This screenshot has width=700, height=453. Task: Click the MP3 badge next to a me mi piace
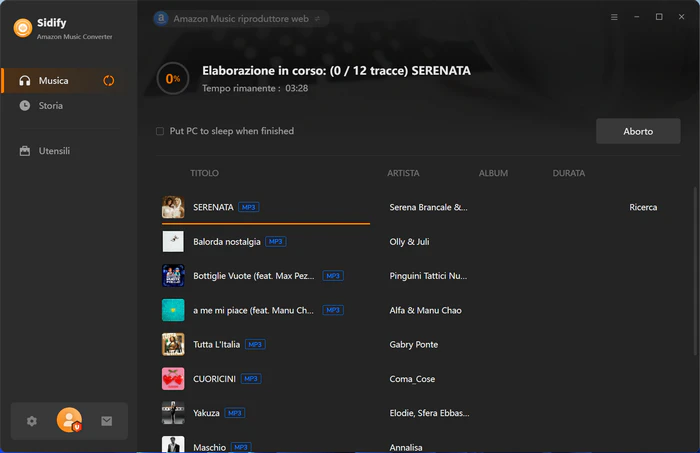point(333,310)
